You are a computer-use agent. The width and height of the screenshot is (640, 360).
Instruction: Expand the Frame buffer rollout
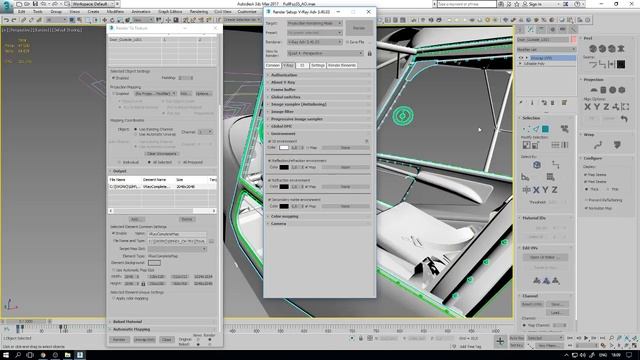coord(319,90)
